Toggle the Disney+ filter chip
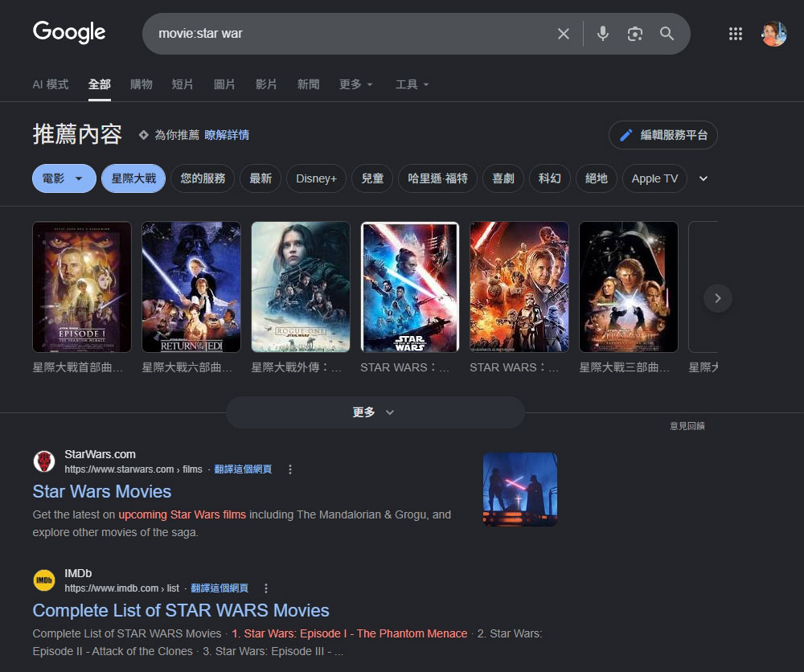This screenshot has width=804, height=672. point(316,178)
